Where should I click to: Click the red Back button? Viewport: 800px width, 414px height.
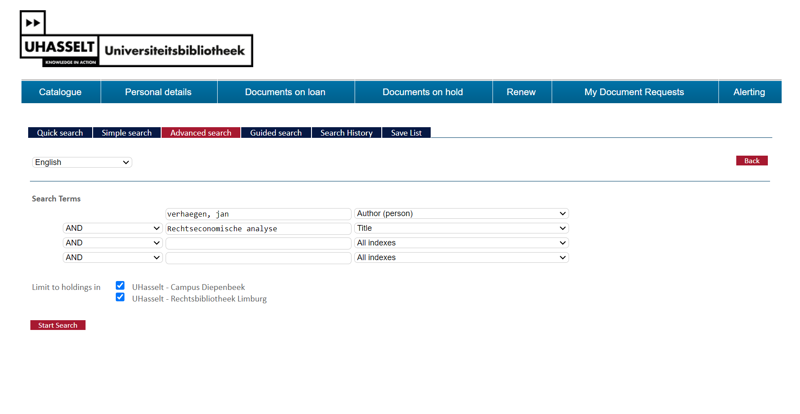click(x=751, y=161)
